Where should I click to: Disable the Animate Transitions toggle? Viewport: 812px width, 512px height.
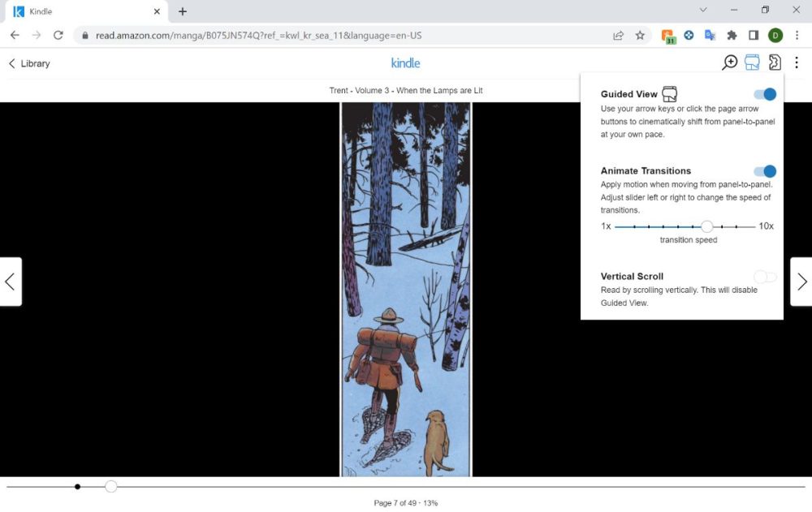pyautogui.click(x=765, y=171)
